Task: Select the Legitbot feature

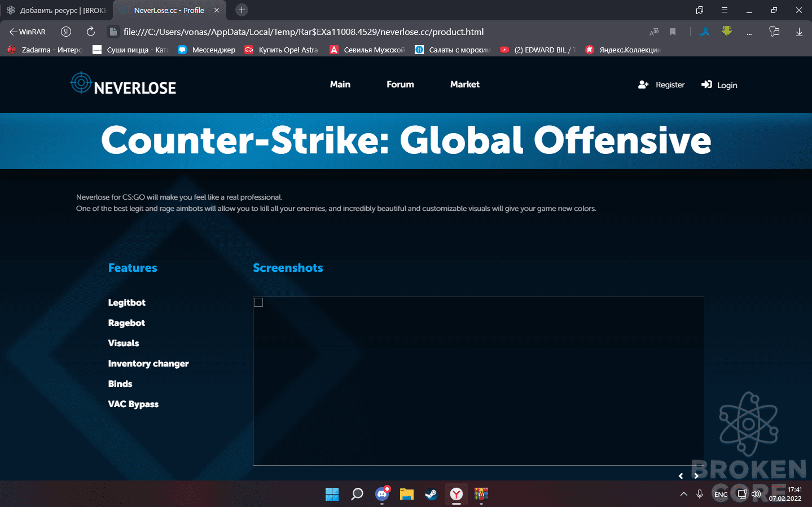Action: [x=127, y=302]
